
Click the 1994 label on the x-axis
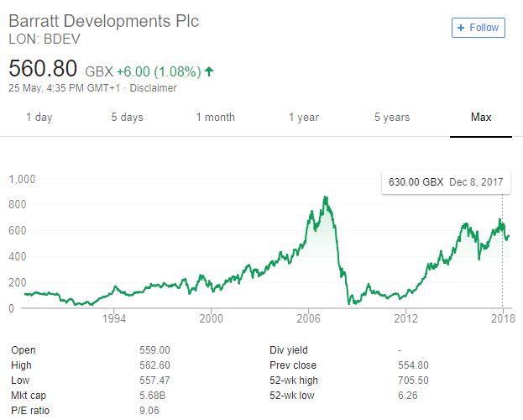(x=114, y=319)
